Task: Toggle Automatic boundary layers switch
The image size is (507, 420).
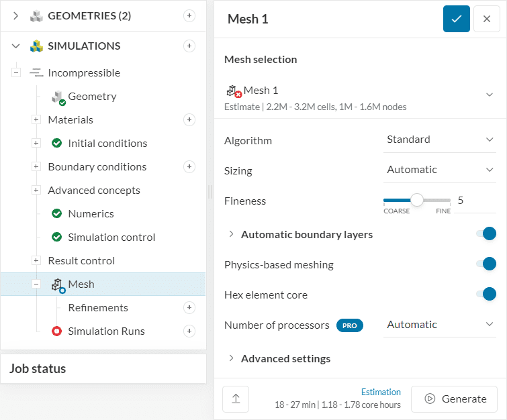Action: tap(486, 233)
